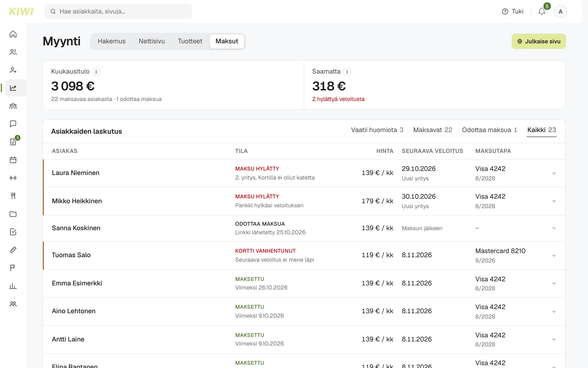Expand Aino Lehtonen's row chevron

point(554,311)
